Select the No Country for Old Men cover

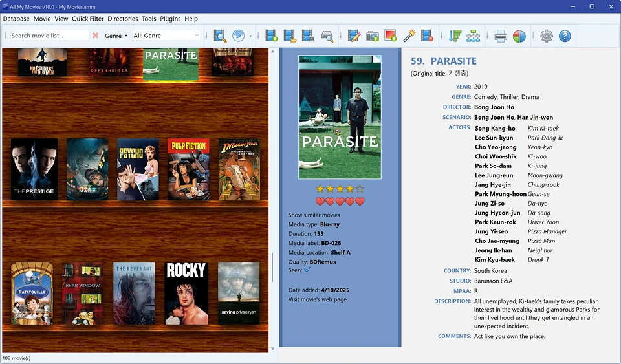tap(43, 62)
